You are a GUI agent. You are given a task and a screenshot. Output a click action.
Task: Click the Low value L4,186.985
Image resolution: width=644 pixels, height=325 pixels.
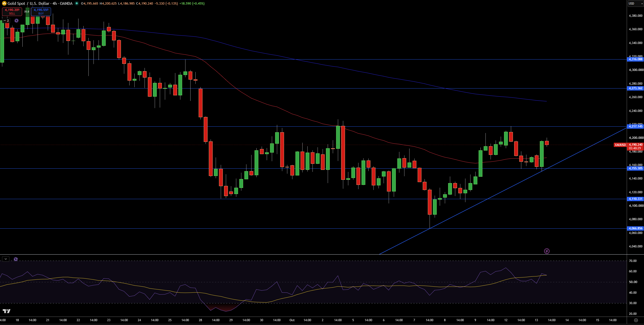tap(127, 4)
